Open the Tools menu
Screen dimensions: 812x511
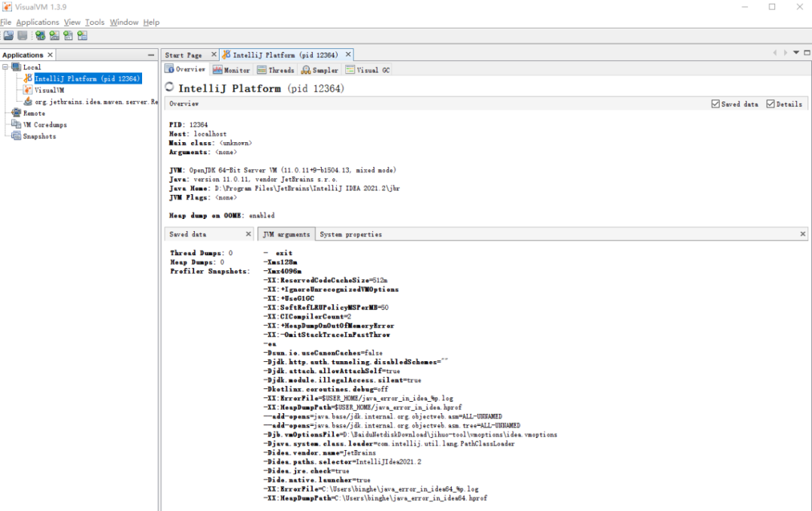coord(95,23)
